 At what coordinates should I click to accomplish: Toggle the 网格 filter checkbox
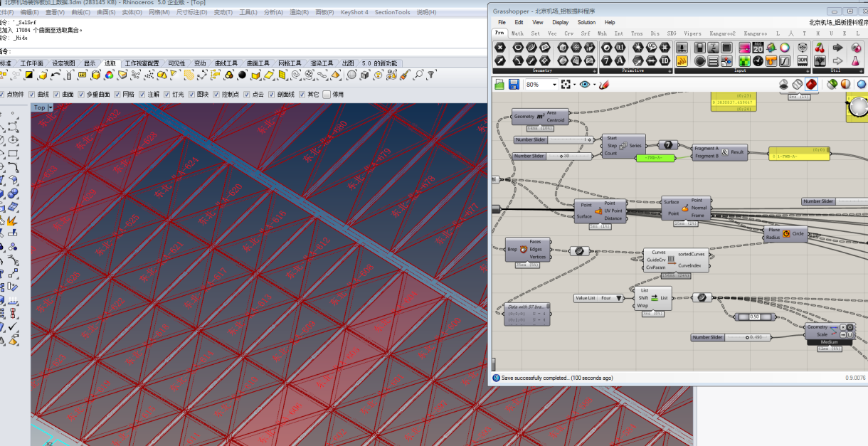tap(118, 95)
